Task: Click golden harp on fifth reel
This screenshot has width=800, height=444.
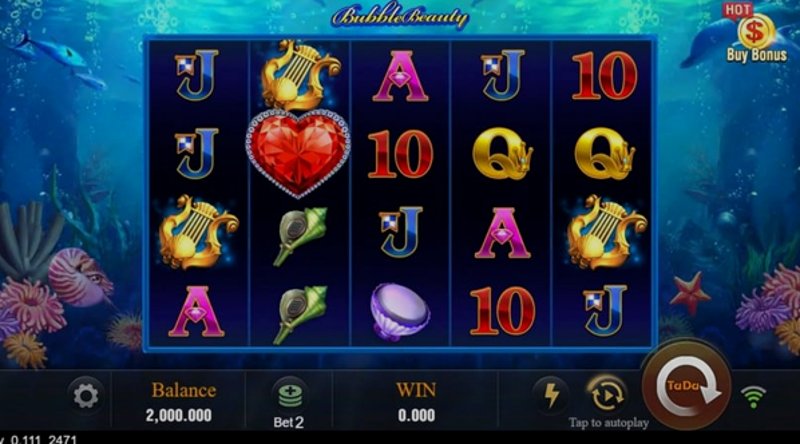Action: click(606, 232)
